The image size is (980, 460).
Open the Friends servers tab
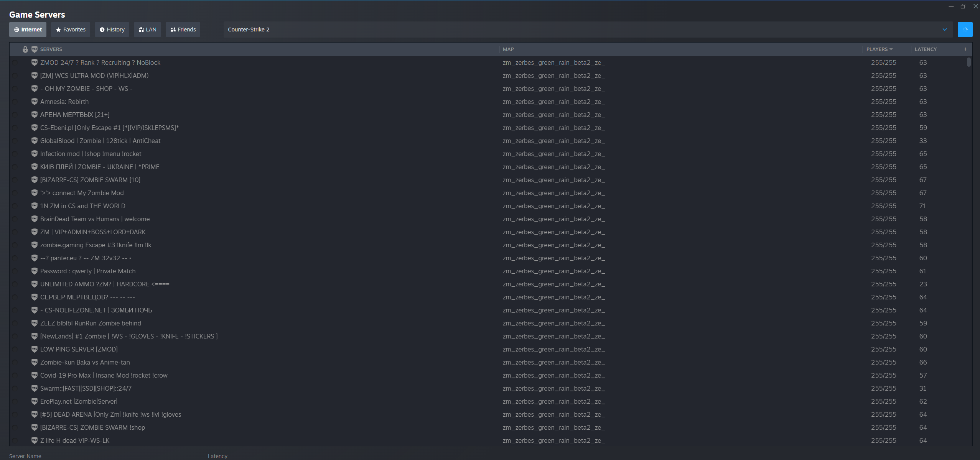click(x=183, y=30)
